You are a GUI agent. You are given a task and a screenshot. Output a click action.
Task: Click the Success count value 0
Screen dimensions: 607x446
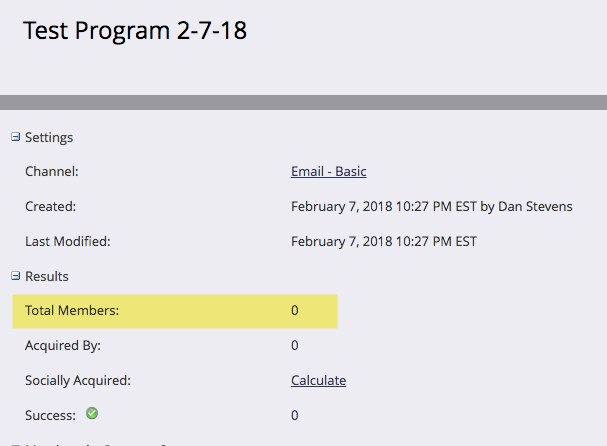295,415
